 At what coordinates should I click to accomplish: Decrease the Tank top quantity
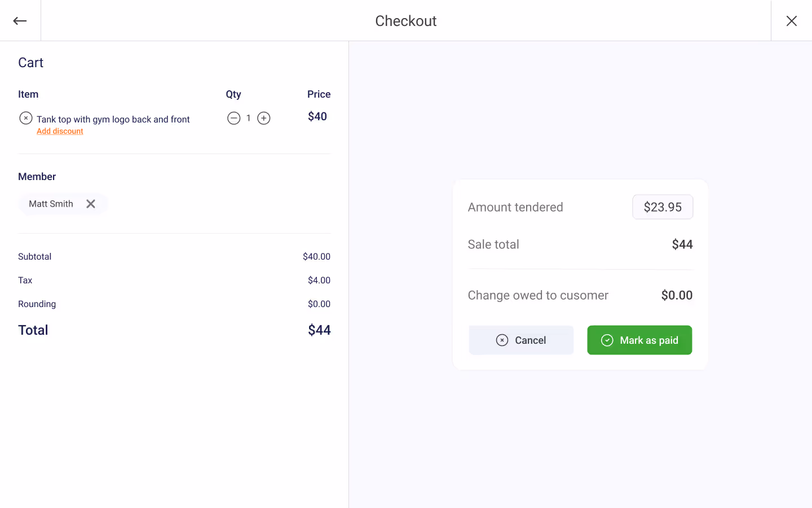233,118
